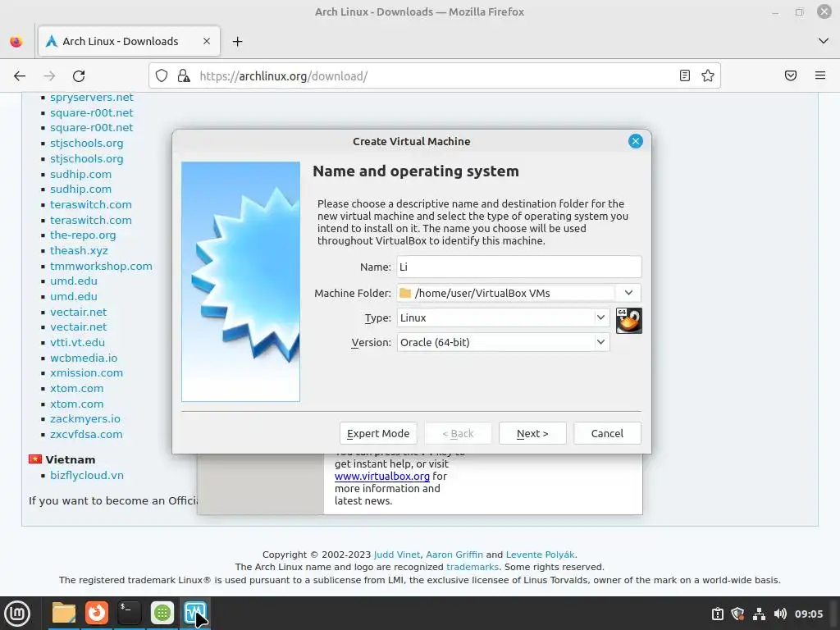Open the the-repo.org mirror link
The width and height of the screenshot is (840, 630).
pyautogui.click(x=83, y=235)
